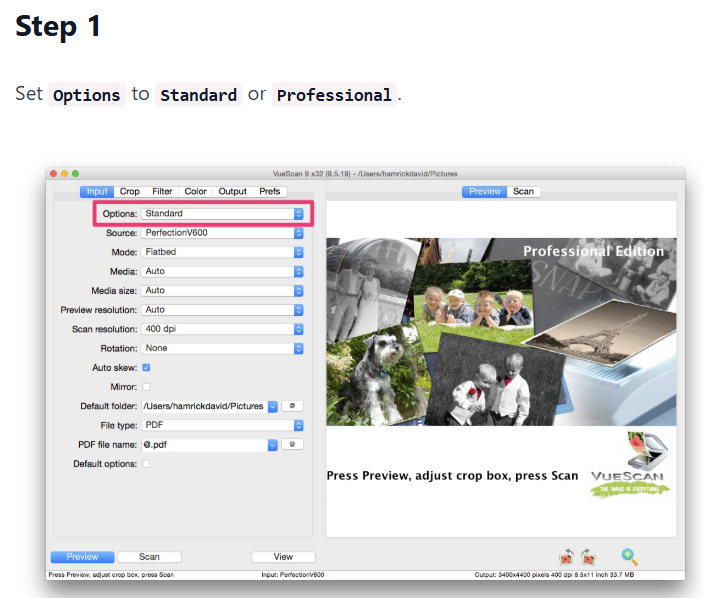
Task: Switch to the Filter tab
Action: 162,192
